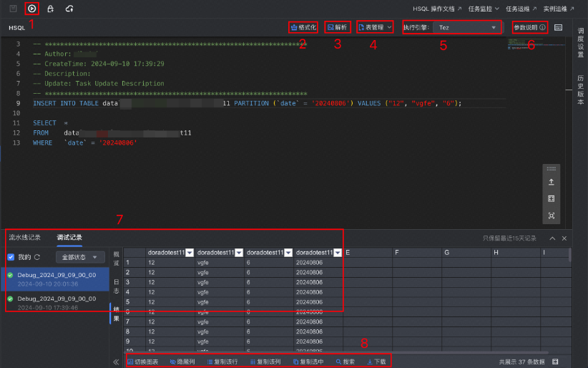Click the download (下载) results button

tap(376, 362)
